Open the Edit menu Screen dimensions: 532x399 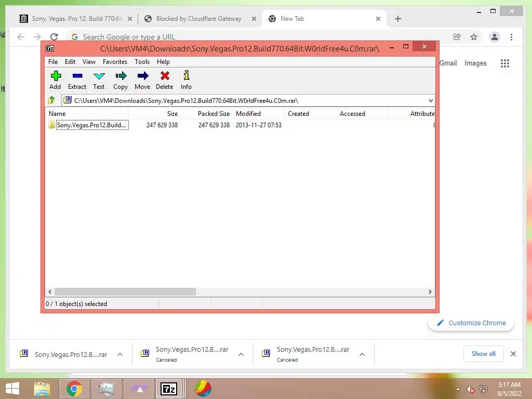pyautogui.click(x=70, y=62)
